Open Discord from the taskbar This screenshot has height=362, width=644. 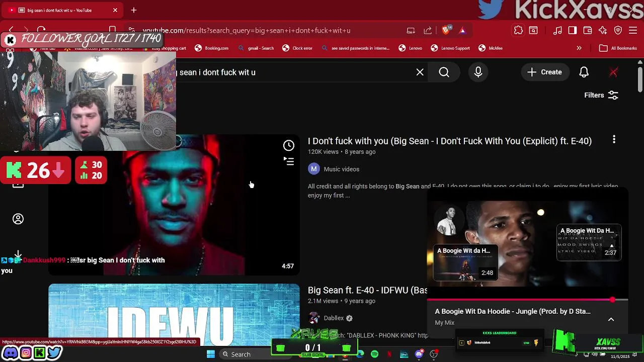419,354
